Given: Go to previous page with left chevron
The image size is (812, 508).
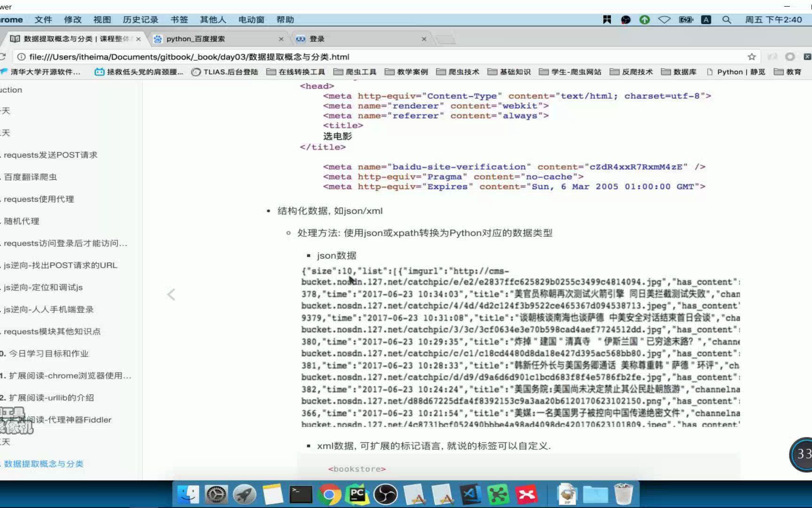Looking at the screenshot, I should click(x=171, y=294).
